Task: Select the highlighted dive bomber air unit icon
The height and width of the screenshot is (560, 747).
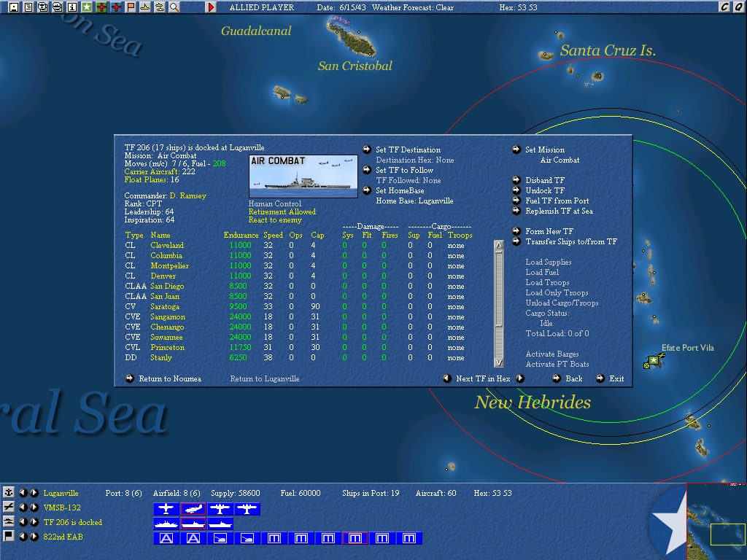Action: (x=193, y=509)
